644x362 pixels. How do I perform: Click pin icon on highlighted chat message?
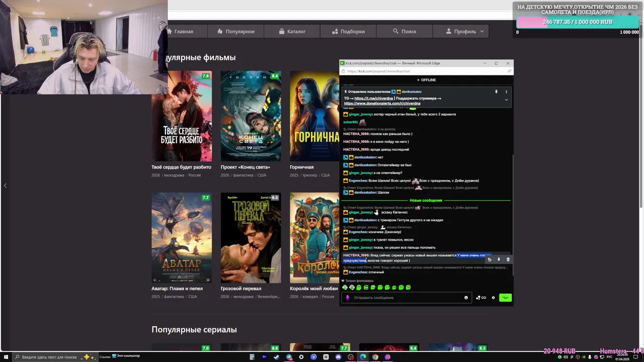point(499,259)
